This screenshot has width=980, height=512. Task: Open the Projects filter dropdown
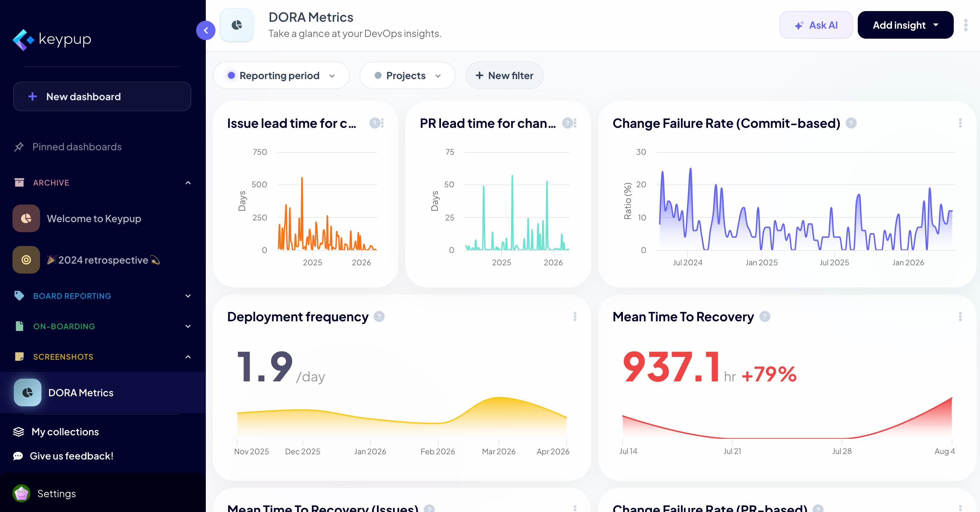407,76
